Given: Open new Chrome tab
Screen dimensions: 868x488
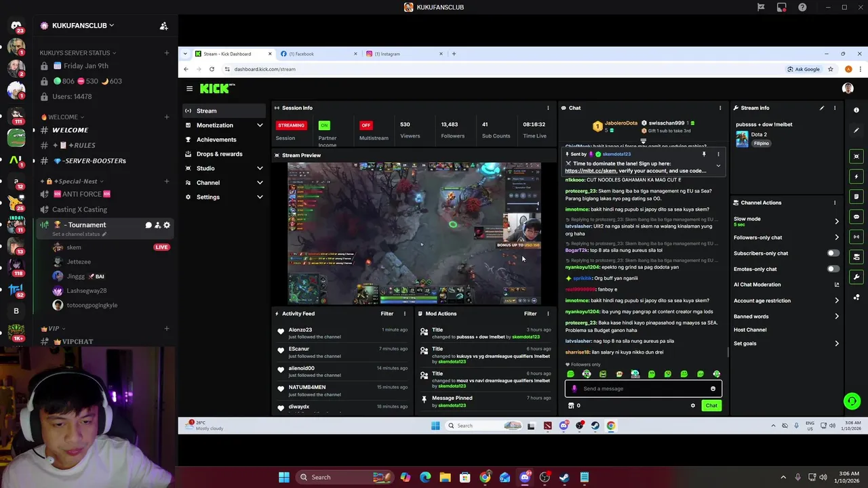Looking at the screenshot, I should tap(454, 54).
